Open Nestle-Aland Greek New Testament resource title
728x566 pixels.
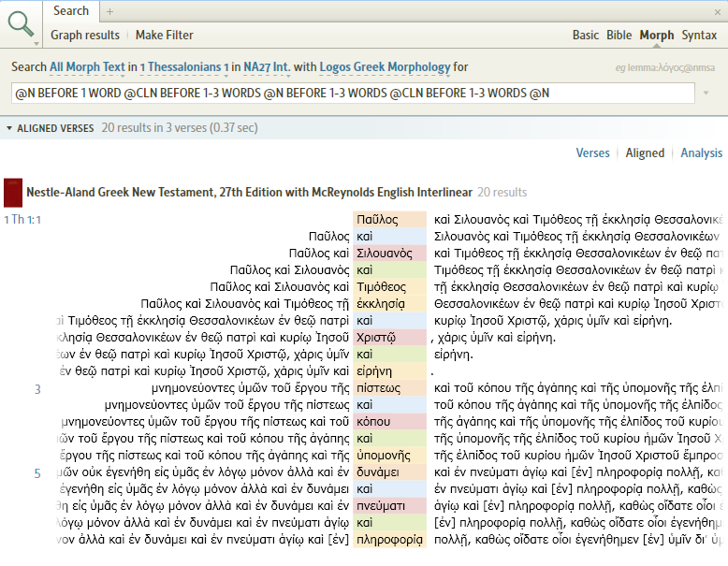click(x=249, y=192)
